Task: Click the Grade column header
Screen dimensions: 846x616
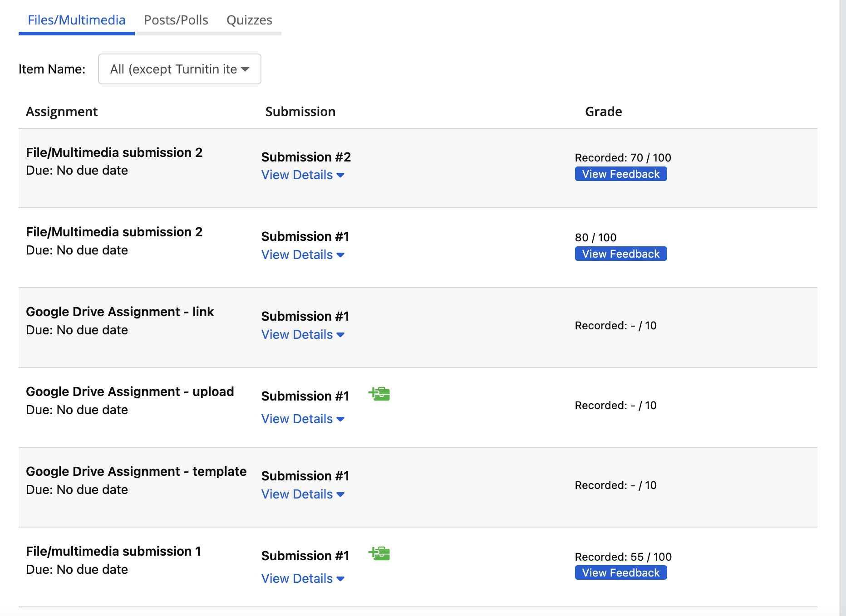Action: (604, 112)
